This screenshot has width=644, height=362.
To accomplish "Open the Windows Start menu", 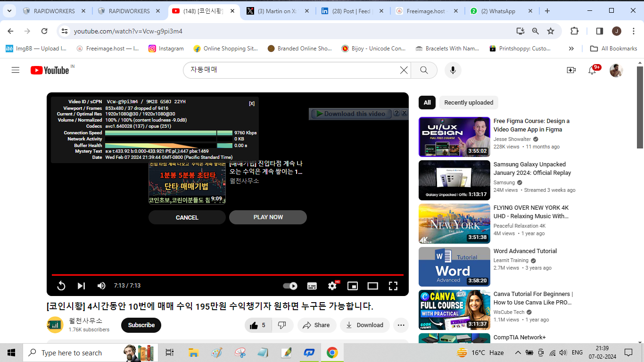I will 11,353.
